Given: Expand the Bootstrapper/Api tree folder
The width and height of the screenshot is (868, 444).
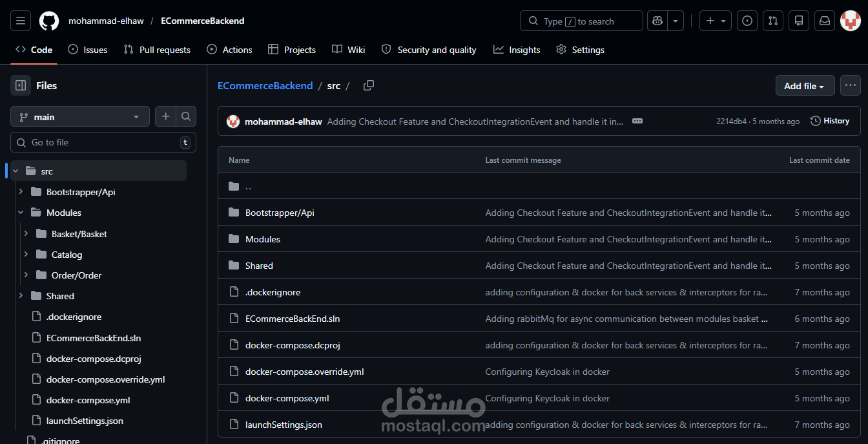Looking at the screenshot, I should click(21, 192).
